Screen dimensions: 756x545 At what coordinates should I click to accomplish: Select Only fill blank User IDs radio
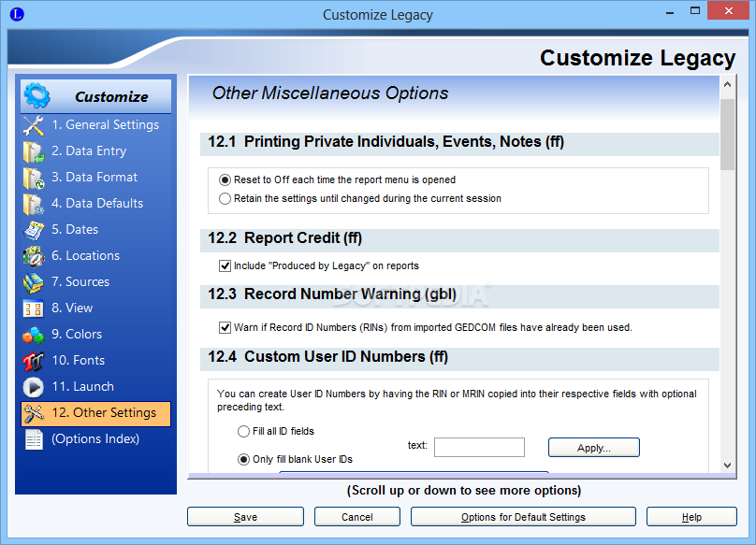pos(243,459)
